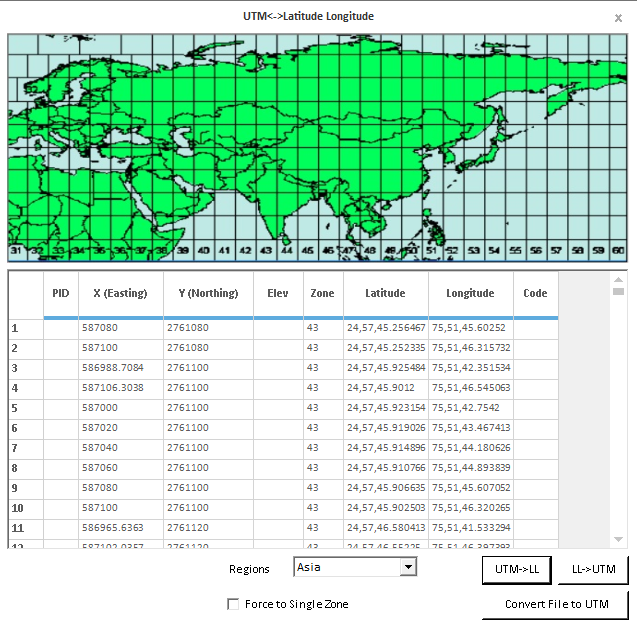Click longitude cell 75,51,42.7542
Image resolution: width=637 pixels, height=628 pixels.
click(x=470, y=408)
